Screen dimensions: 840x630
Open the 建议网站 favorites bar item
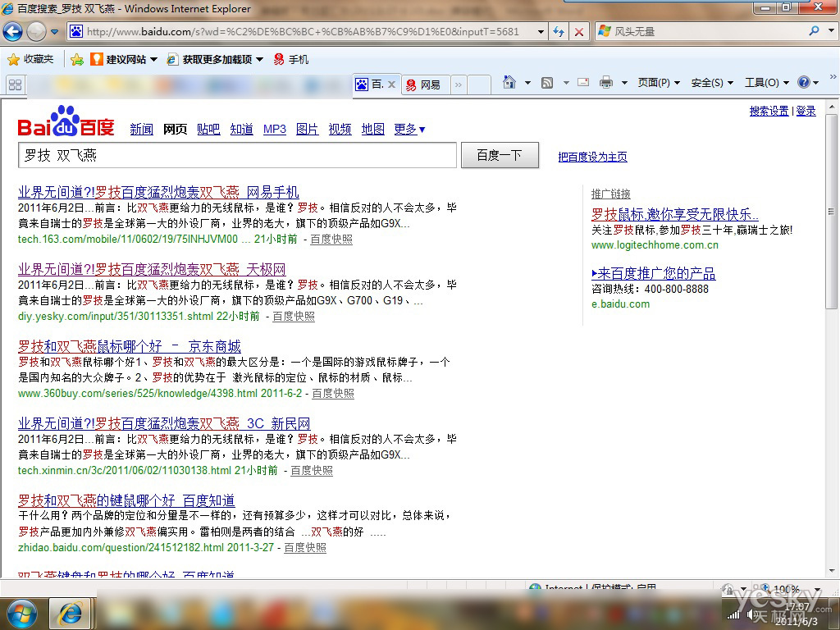tap(124, 59)
